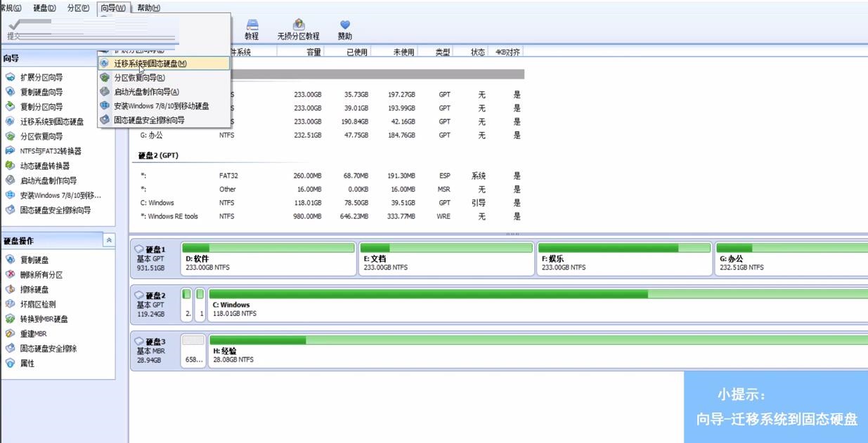Viewport: 868px width, 443px height.
Task: Select 安装Windows 7/8/10到移动硬盘 in the dropdown menu
Action: pyautogui.click(x=164, y=106)
